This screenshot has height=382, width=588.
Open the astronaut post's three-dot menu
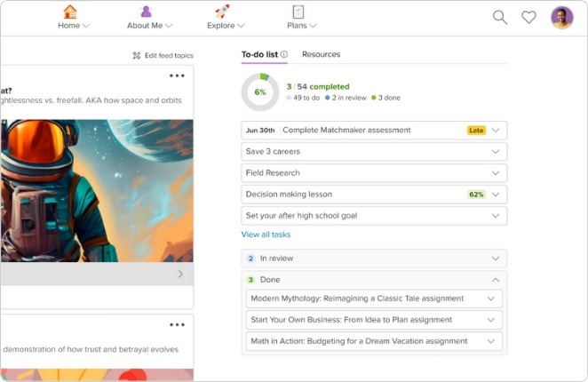pyautogui.click(x=178, y=76)
